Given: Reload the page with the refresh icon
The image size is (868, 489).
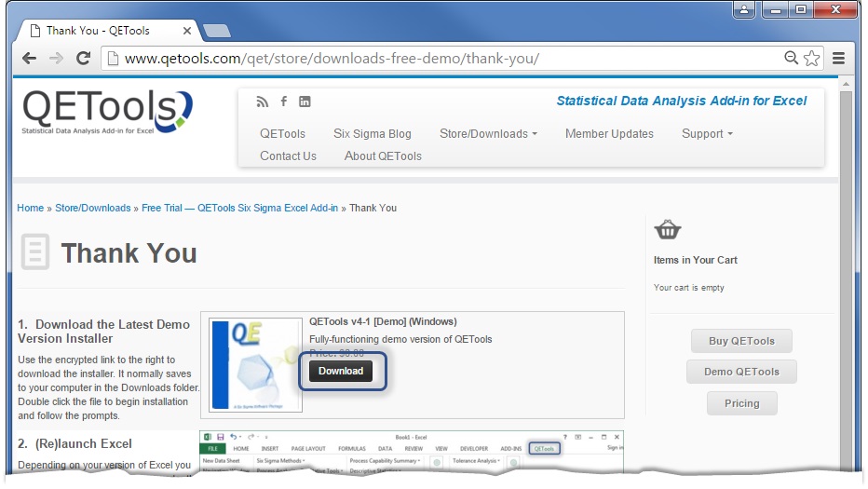Looking at the screenshot, I should 83,58.
